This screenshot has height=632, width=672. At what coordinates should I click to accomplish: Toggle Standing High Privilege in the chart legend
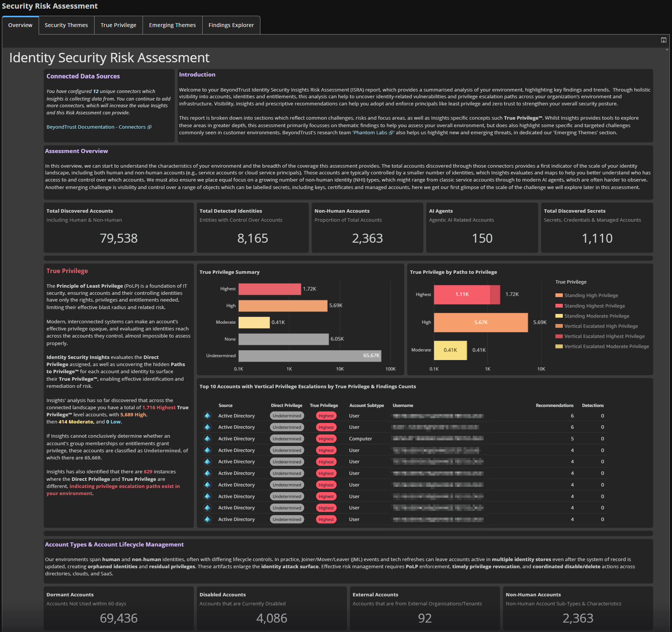(x=591, y=295)
